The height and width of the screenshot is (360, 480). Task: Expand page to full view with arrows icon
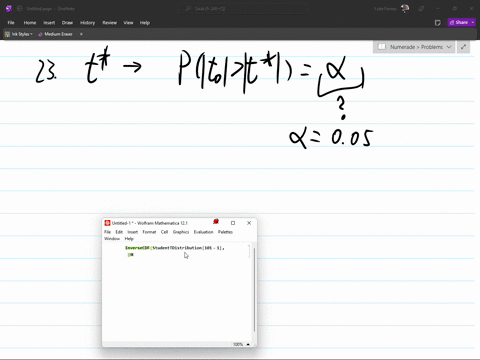point(463,47)
